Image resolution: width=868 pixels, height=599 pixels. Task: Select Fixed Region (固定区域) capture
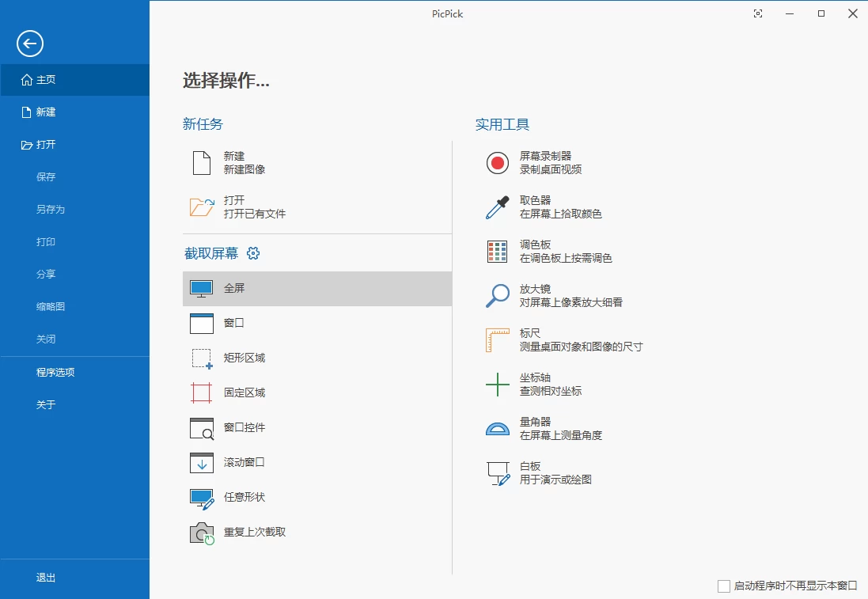coord(244,392)
